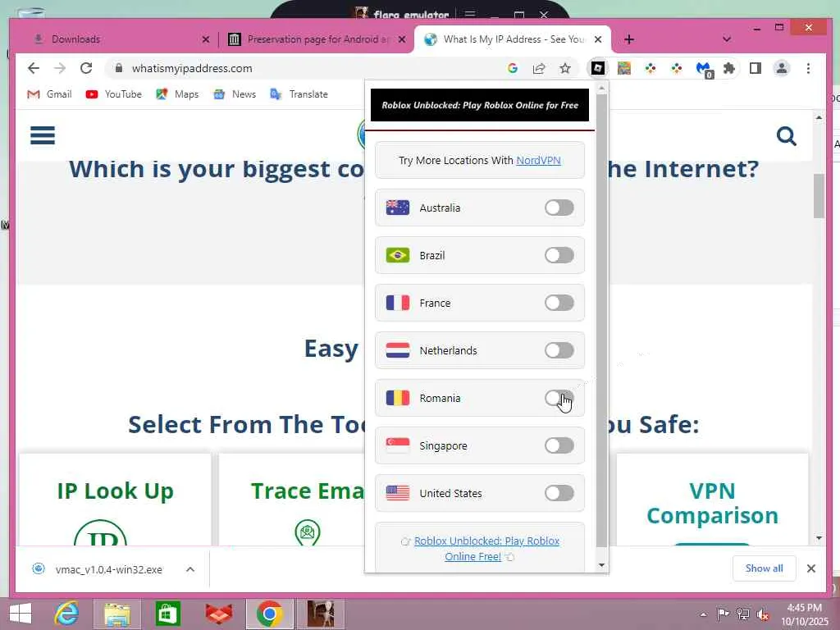Open the News bookmark
This screenshot has height=630, width=840.
click(x=235, y=94)
